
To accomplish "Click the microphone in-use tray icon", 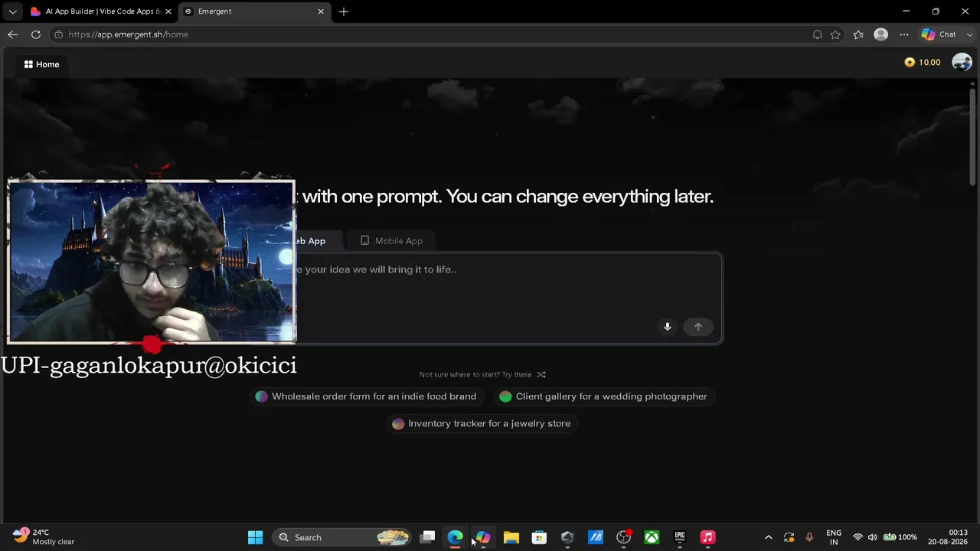I will pyautogui.click(x=809, y=537).
